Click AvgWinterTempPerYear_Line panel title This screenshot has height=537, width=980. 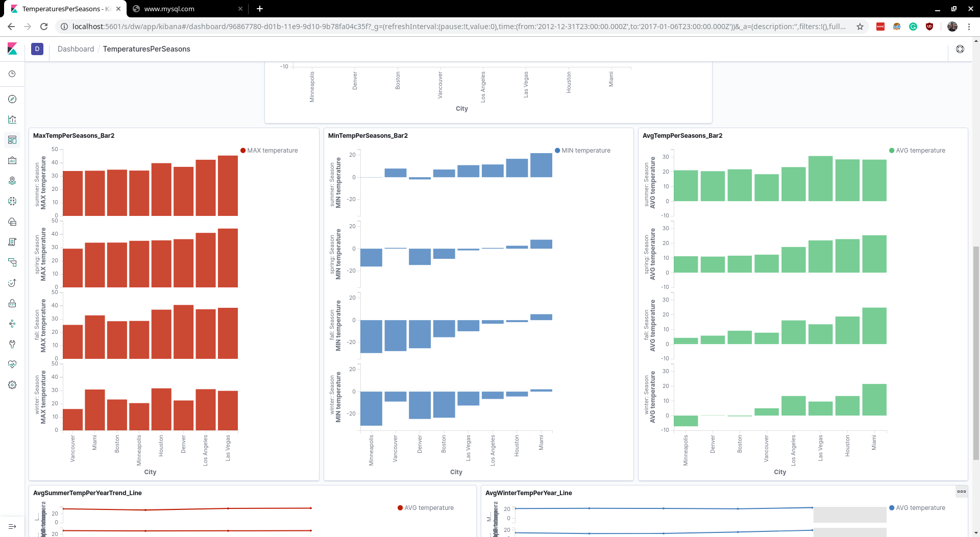528,493
